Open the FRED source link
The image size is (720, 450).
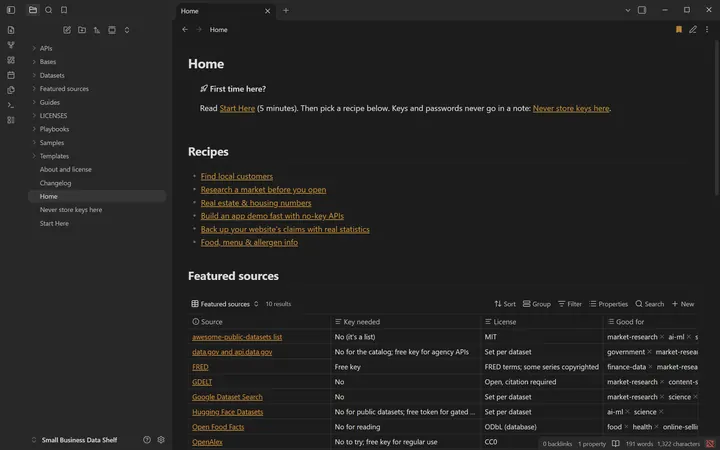(x=200, y=367)
